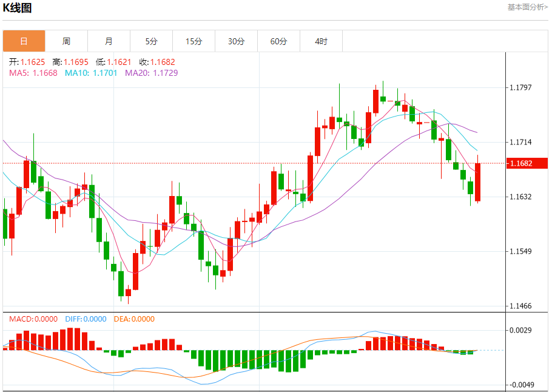Switch to the 日 daily chart tab
This screenshot has height=392, width=552.
(x=24, y=41)
